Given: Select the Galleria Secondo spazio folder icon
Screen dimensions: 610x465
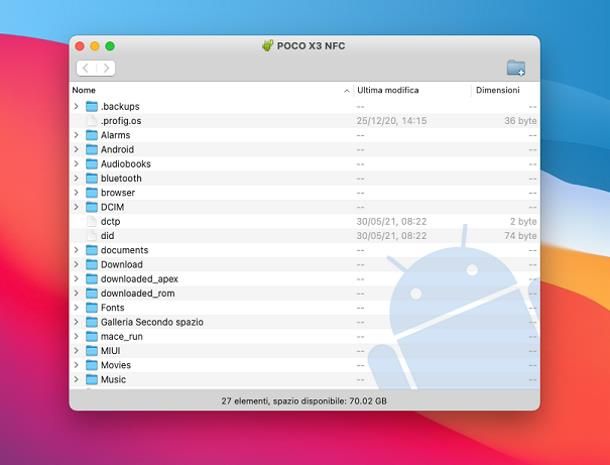Looking at the screenshot, I should coord(91,322).
